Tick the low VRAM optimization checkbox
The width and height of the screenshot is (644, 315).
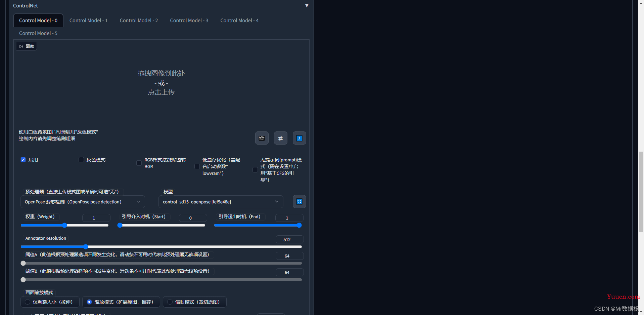pyautogui.click(x=197, y=166)
